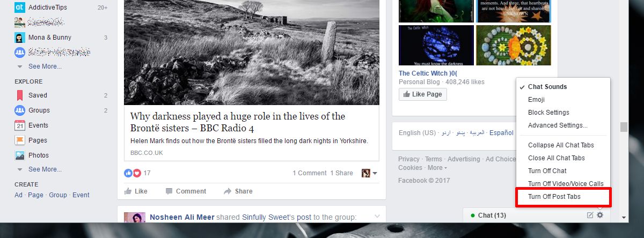The height and width of the screenshot is (238, 644).
Task: Open the Pages flag icon
Action: tap(19, 140)
